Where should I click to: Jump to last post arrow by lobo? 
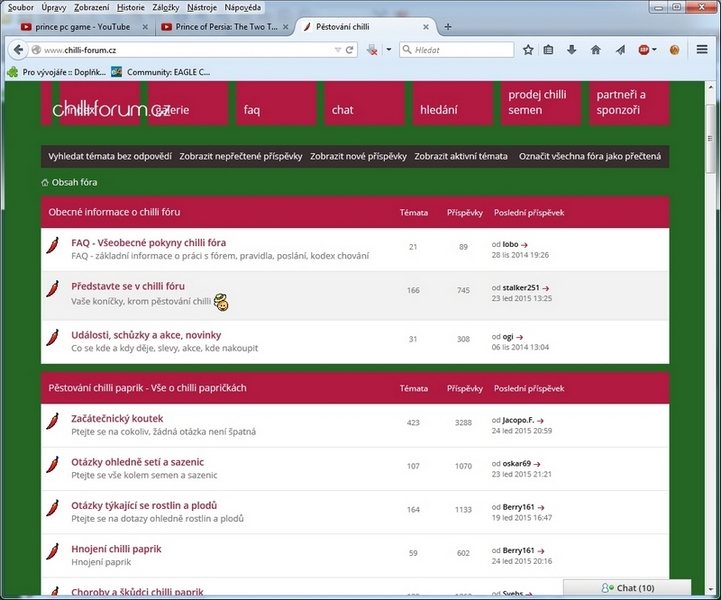[x=524, y=244]
